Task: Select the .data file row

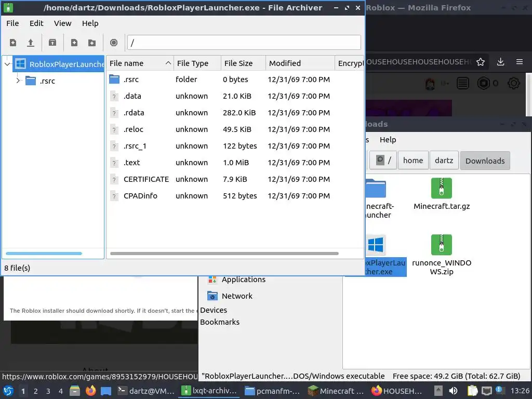Action: coord(235,96)
